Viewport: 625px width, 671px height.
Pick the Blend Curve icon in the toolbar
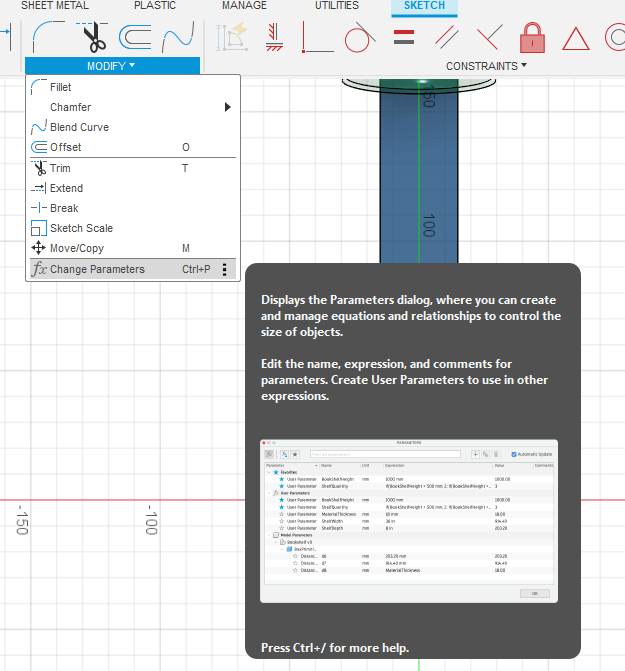[x=178, y=37]
